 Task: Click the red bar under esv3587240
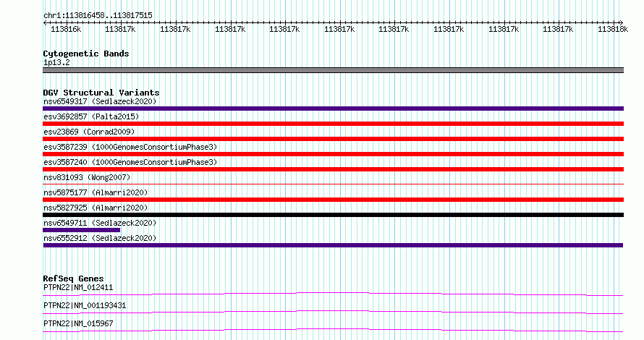point(333,169)
